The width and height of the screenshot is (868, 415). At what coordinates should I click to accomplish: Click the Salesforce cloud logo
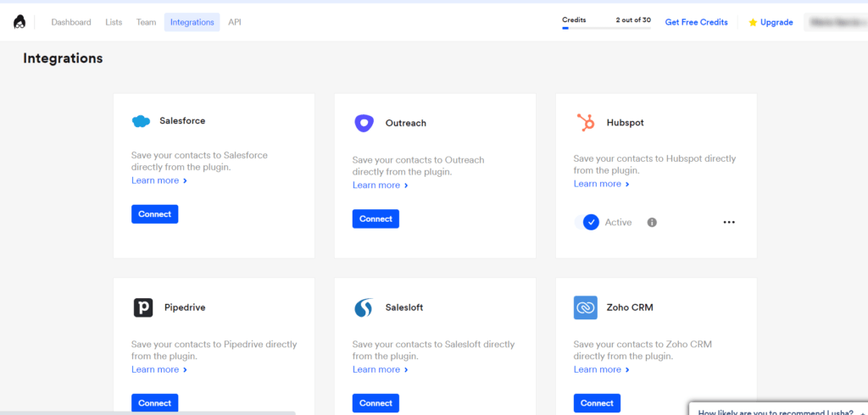coord(142,120)
